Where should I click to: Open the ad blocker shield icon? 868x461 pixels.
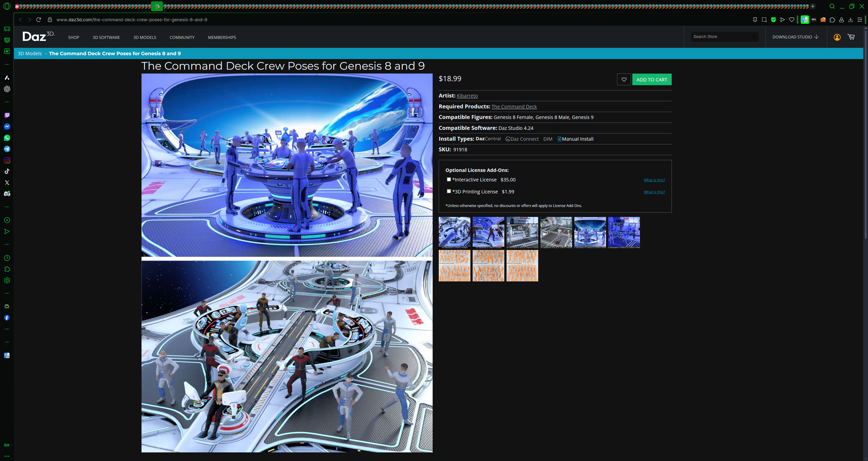tap(773, 19)
